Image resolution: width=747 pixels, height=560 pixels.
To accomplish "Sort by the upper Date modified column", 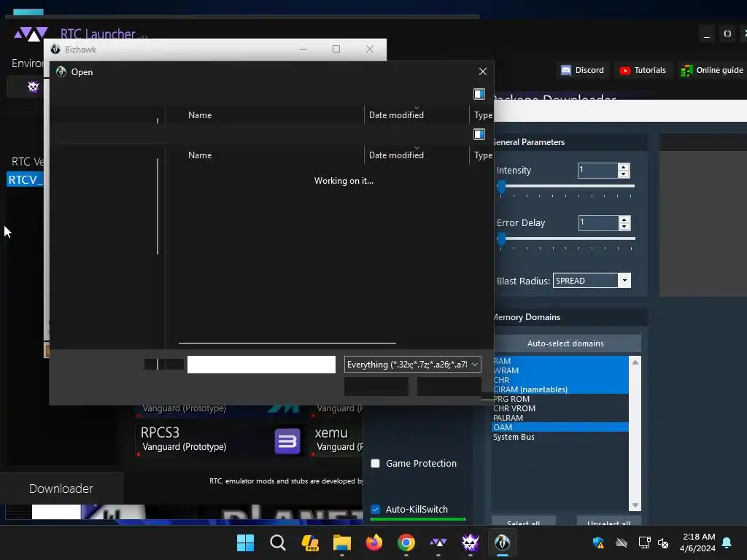I will [396, 115].
